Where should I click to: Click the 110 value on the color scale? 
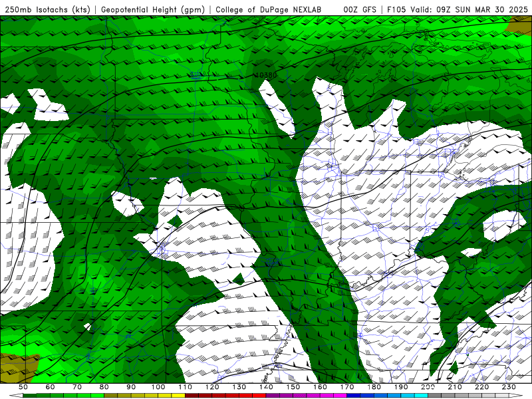pos(186,387)
